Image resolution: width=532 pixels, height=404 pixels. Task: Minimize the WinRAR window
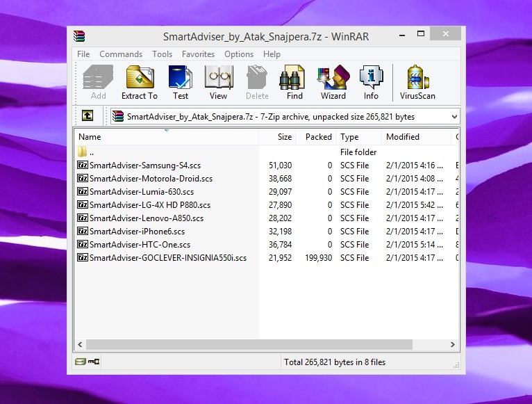point(402,34)
